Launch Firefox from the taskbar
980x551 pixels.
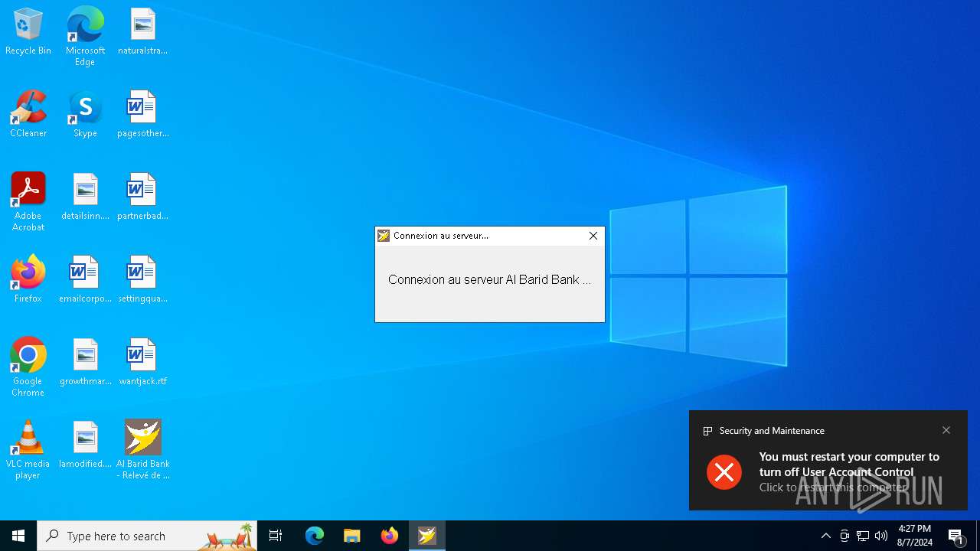390,536
